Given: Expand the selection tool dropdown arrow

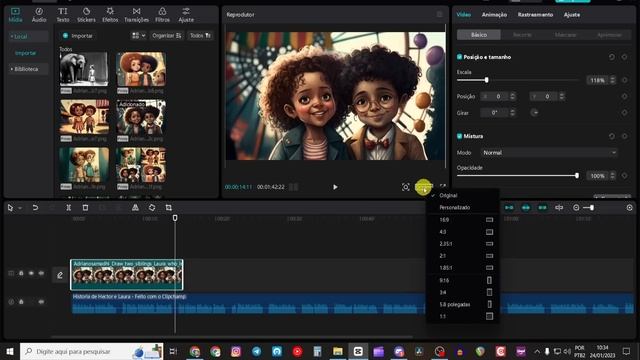Looking at the screenshot, I should coord(20,208).
